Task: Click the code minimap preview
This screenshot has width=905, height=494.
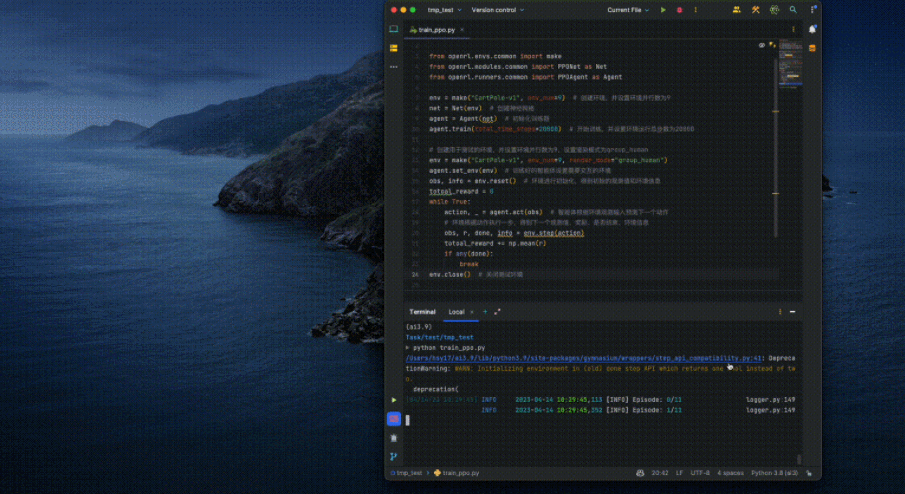Action: (x=790, y=63)
